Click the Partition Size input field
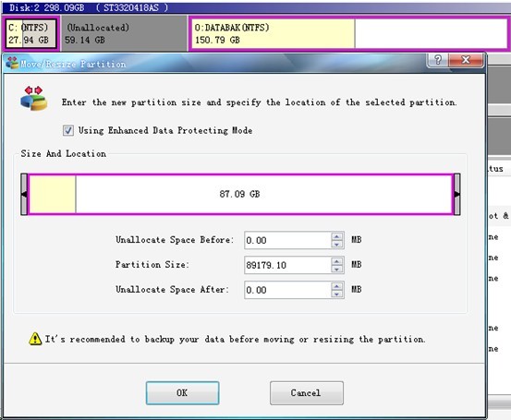This screenshot has width=511, height=420. 287,265
